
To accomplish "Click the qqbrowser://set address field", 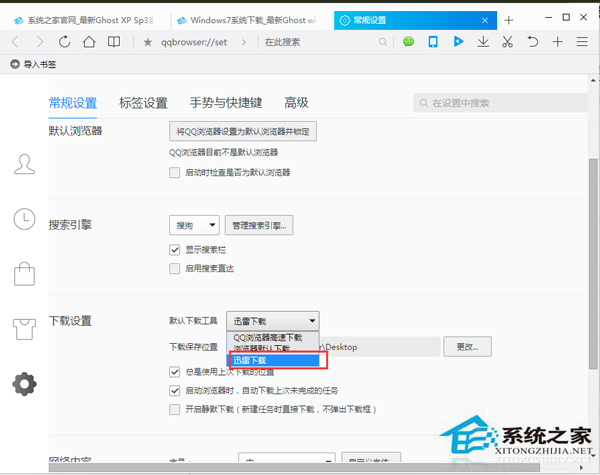I will 194,42.
